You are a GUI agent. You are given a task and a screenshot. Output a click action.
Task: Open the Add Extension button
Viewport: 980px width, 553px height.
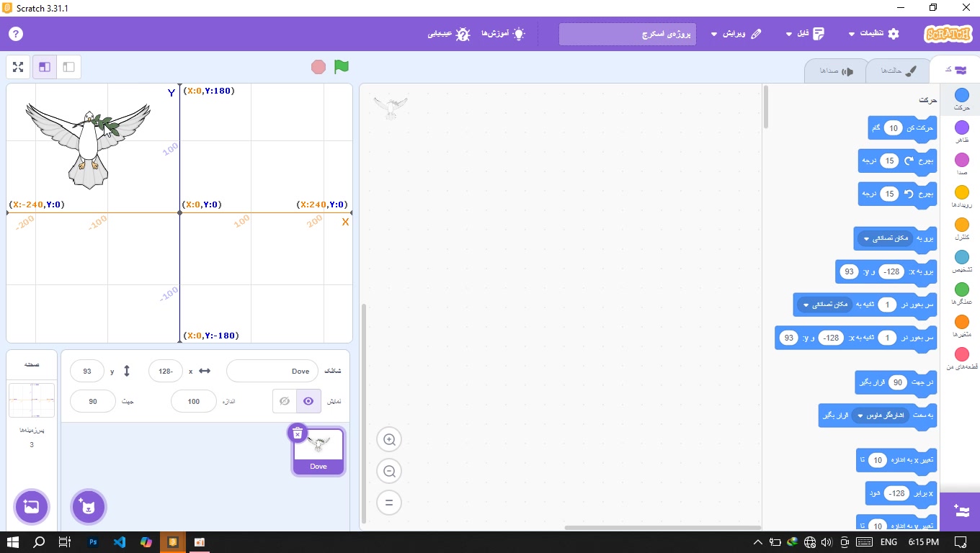[961, 511]
